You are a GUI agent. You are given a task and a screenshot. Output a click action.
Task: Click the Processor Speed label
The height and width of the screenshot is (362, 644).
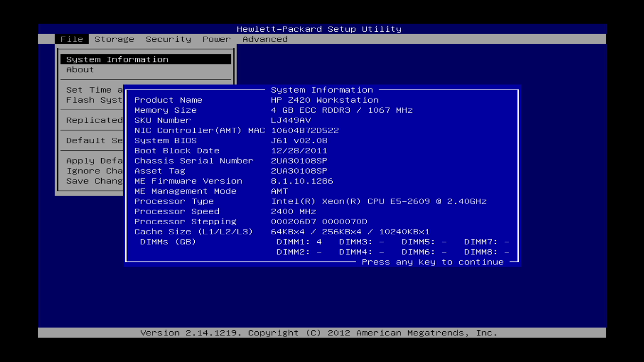(x=177, y=211)
